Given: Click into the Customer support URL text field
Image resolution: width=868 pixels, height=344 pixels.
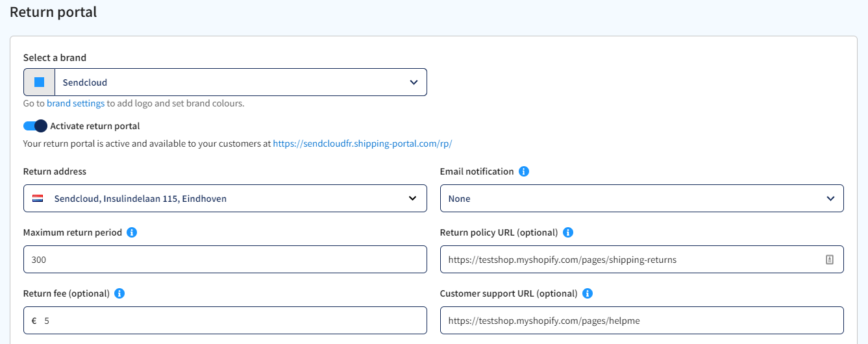Looking at the screenshot, I should click(642, 321).
